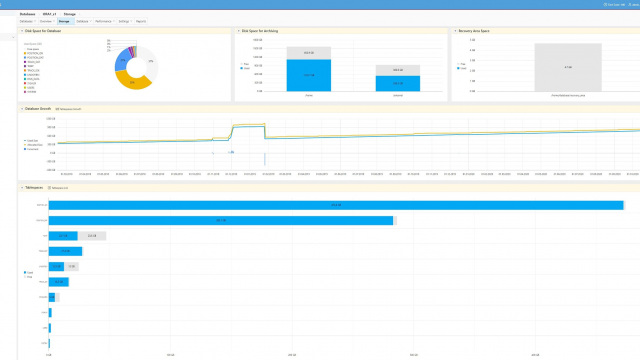640x360 pixels.
Task: Toggle Free legend in Disk Space for Archiving
Action: coord(244,64)
